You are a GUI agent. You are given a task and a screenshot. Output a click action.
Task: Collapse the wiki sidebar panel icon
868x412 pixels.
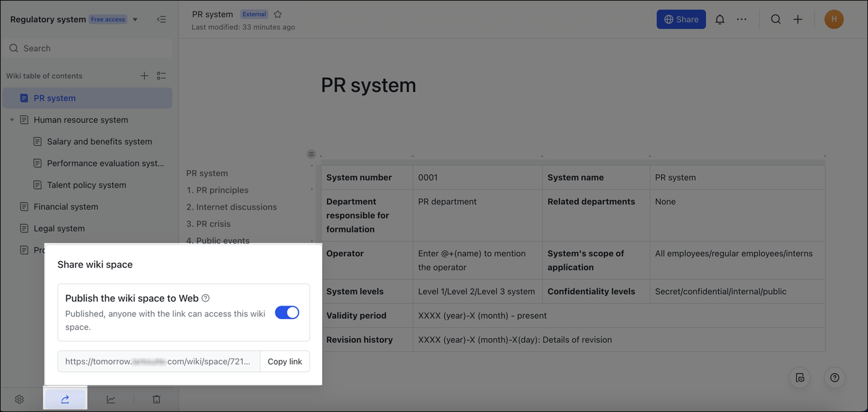(161, 20)
